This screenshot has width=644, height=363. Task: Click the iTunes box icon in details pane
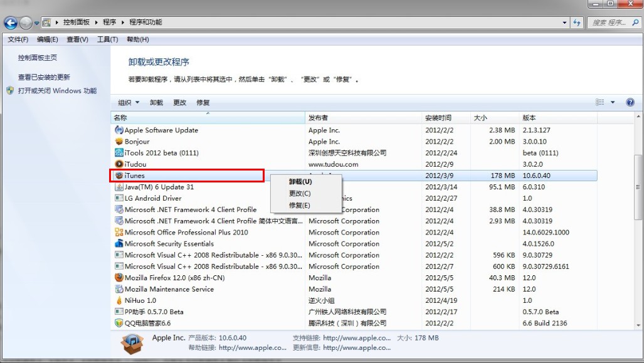pyautogui.click(x=132, y=344)
